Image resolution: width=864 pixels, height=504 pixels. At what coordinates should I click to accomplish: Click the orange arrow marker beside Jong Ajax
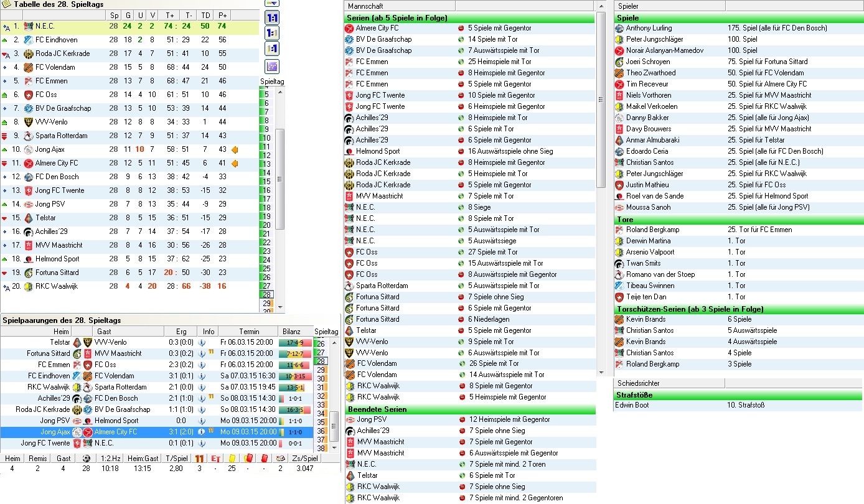pyautogui.click(x=235, y=149)
